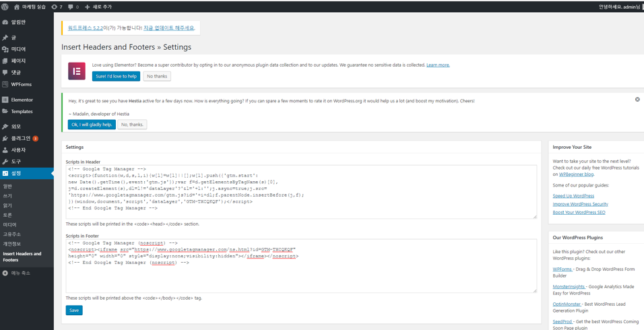Click the Ok, I will gladly help button

92,125
